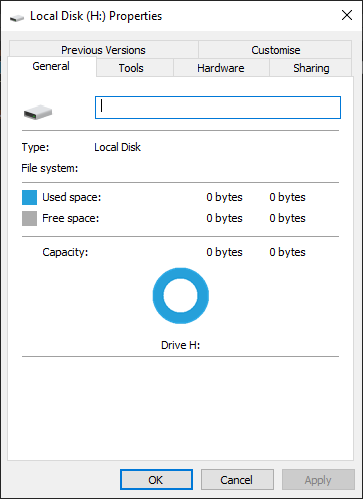Click the large disk drive icon

point(38,112)
